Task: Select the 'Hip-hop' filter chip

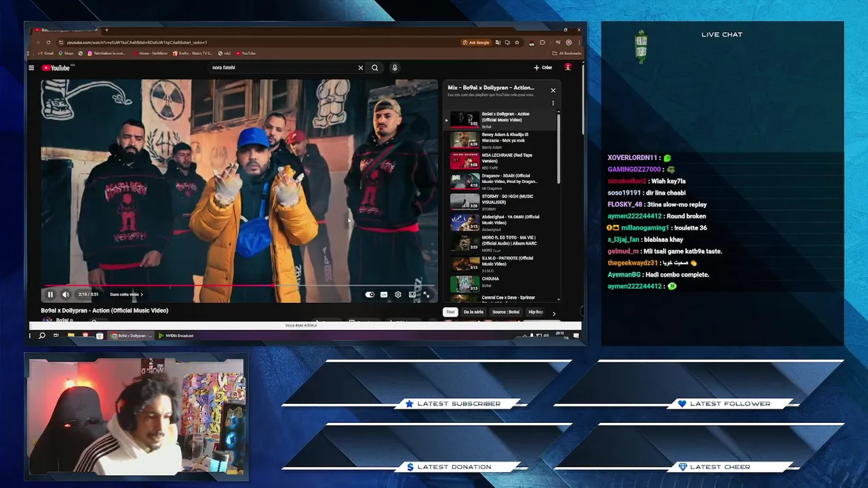Action: (536, 312)
